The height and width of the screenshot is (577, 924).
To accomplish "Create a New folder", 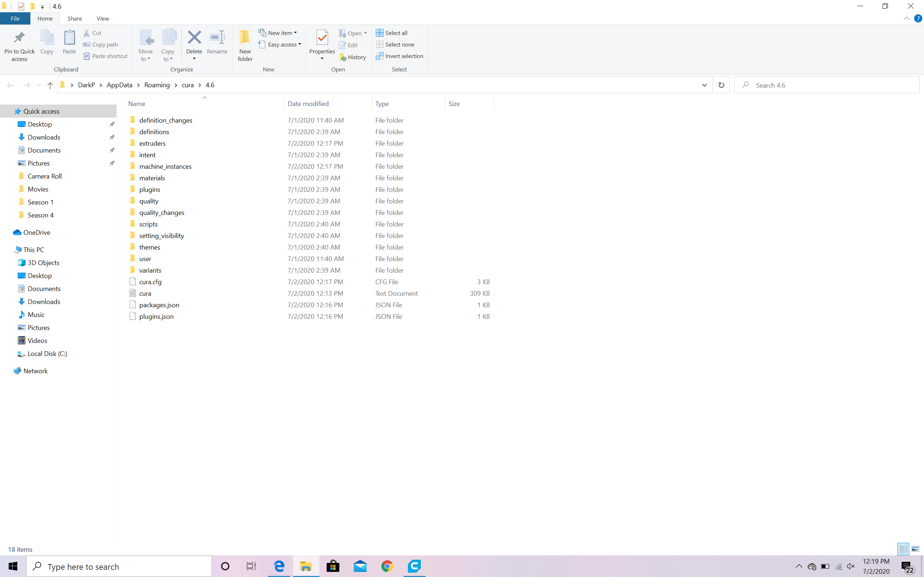I will (244, 45).
